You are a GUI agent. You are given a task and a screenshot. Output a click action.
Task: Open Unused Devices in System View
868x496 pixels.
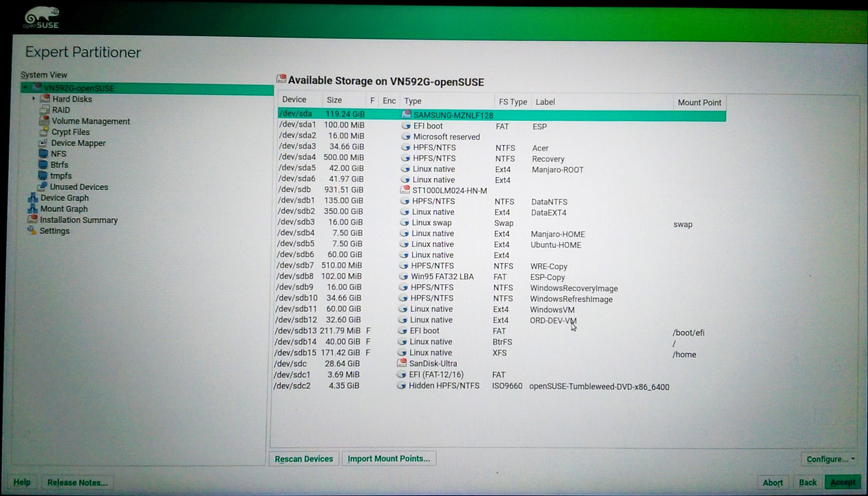pyautogui.click(x=79, y=187)
